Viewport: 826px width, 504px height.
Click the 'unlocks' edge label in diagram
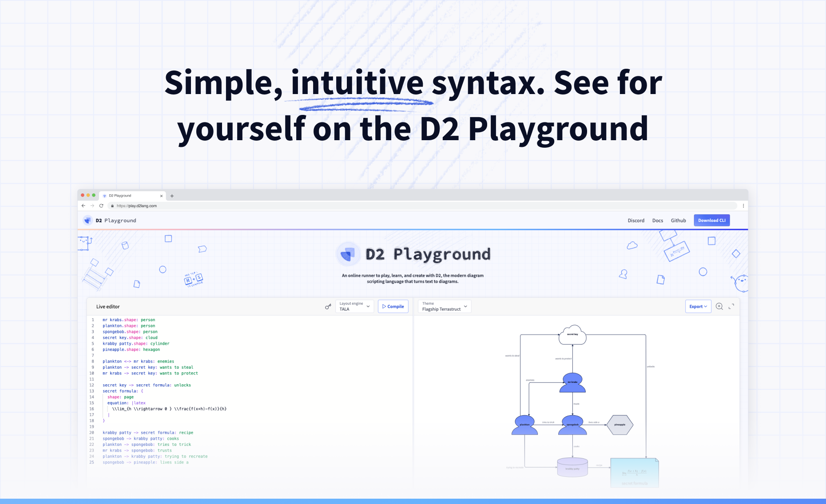(x=651, y=366)
